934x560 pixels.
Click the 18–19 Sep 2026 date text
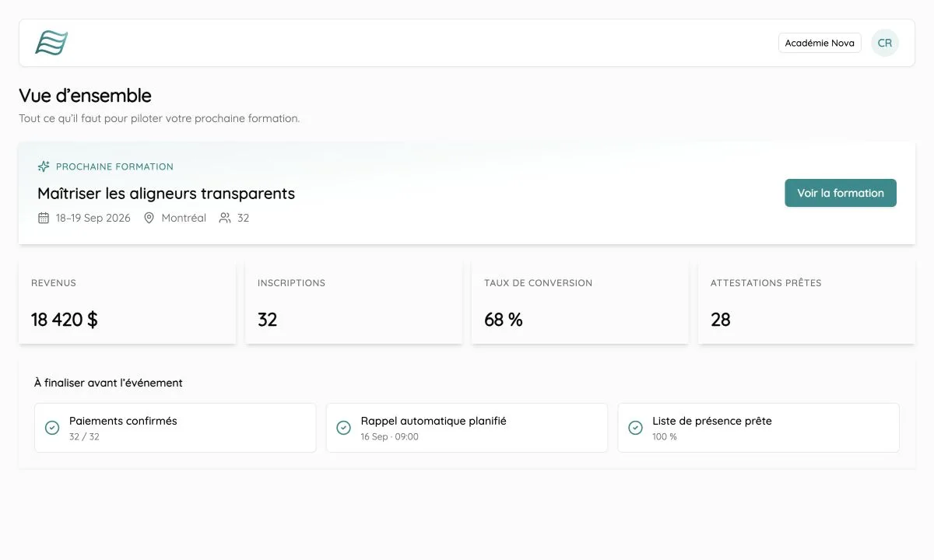coord(93,218)
